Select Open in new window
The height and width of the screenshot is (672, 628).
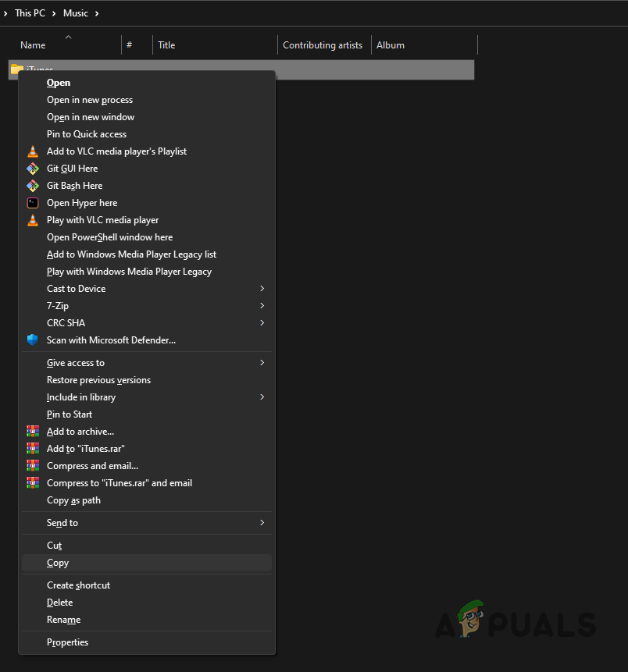click(x=147, y=117)
